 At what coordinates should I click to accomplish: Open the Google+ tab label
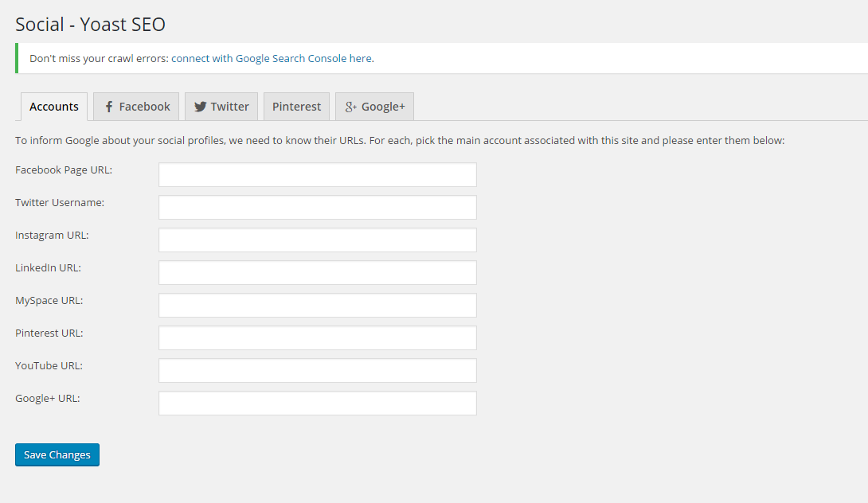(x=383, y=106)
